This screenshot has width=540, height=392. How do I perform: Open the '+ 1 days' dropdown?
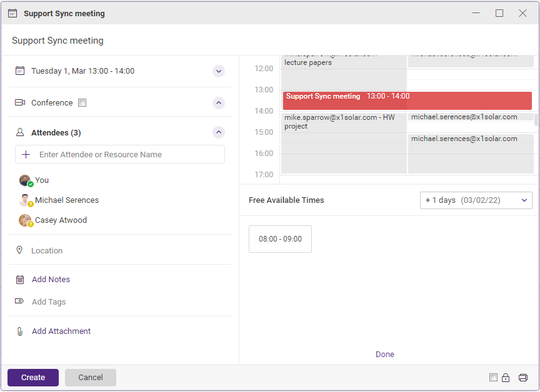pos(476,200)
